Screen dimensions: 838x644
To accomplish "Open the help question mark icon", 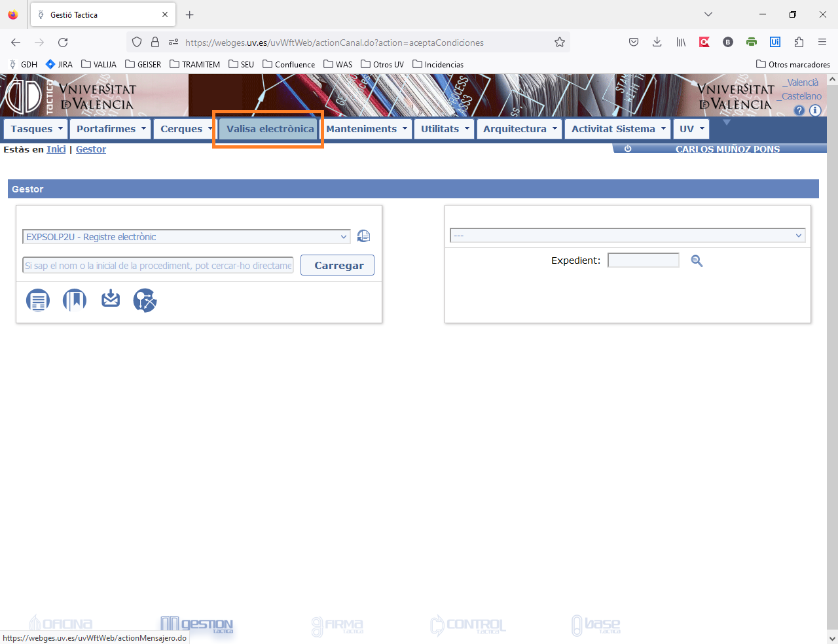I will (x=799, y=110).
